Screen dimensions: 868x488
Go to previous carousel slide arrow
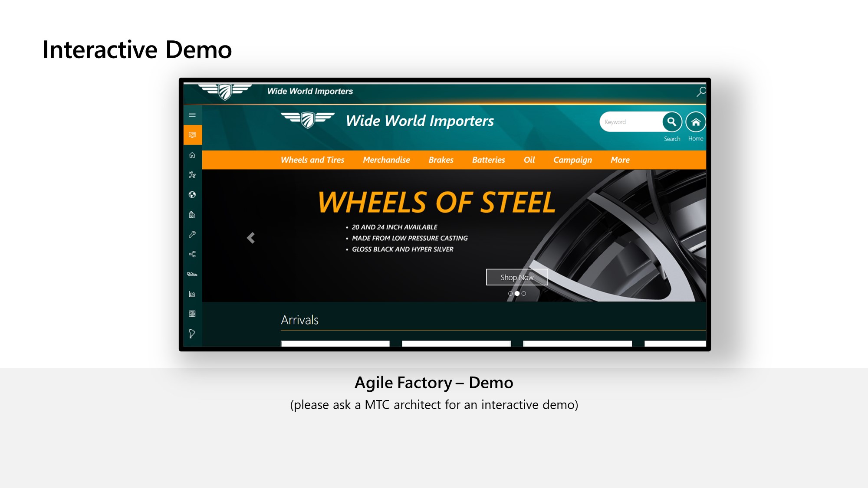point(251,238)
